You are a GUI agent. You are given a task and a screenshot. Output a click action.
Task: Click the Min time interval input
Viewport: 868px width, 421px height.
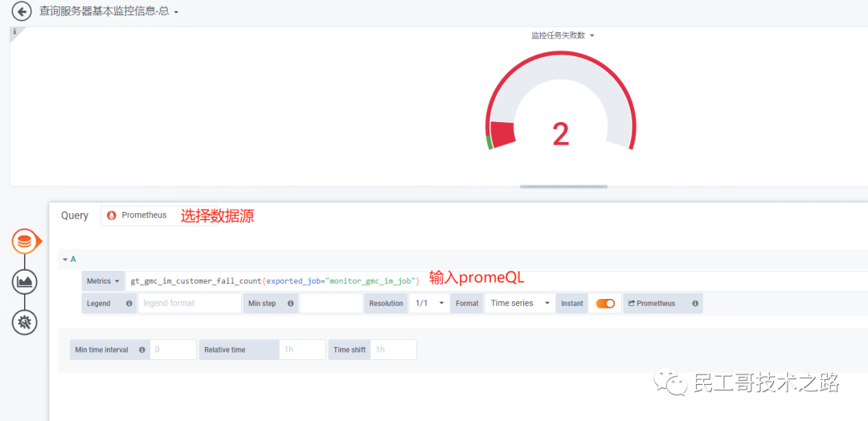click(173, 349)
